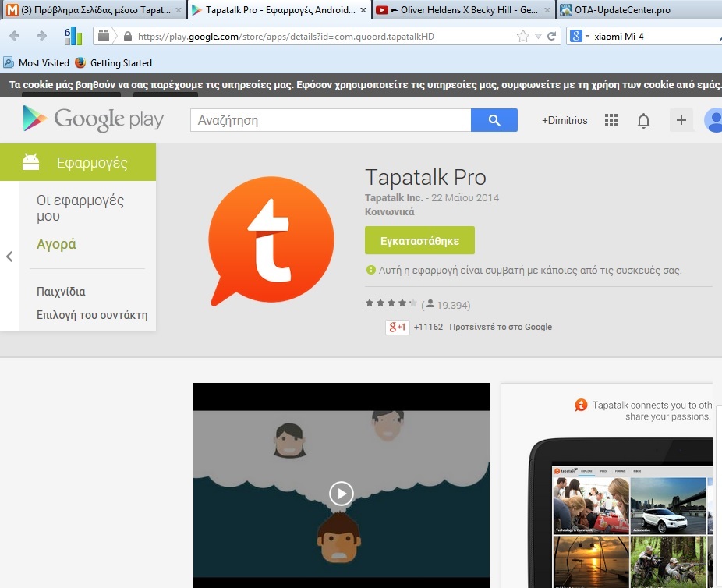Screen dimensions: 722x588
Task: Click the site identity icon in address bar
Action: tap(104, 36)
